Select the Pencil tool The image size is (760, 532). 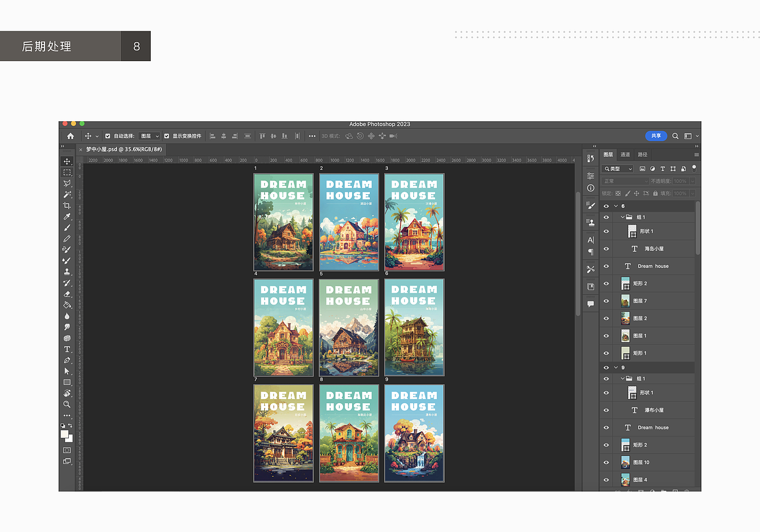pos(67,238)
